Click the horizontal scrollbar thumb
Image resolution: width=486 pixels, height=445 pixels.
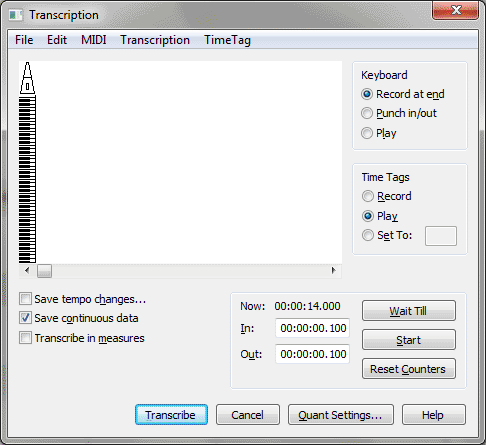44,271
